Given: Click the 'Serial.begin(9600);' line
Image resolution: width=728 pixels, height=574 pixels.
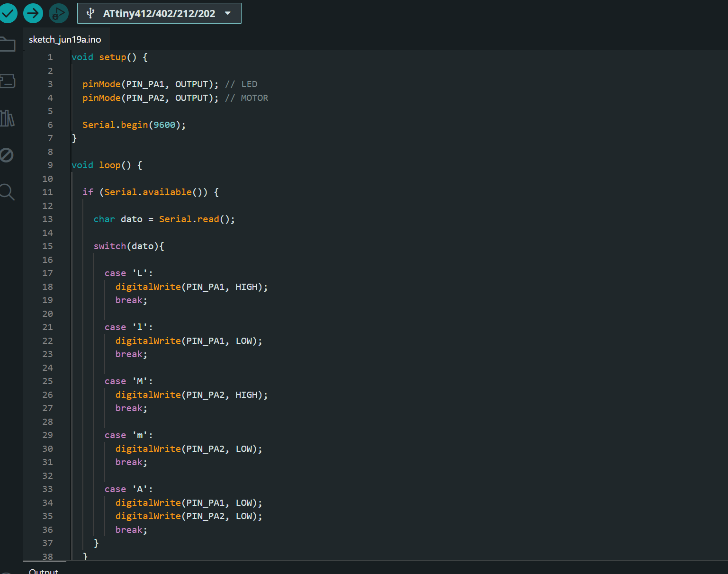Looking at the screenshot, I should tap(134, 125).
